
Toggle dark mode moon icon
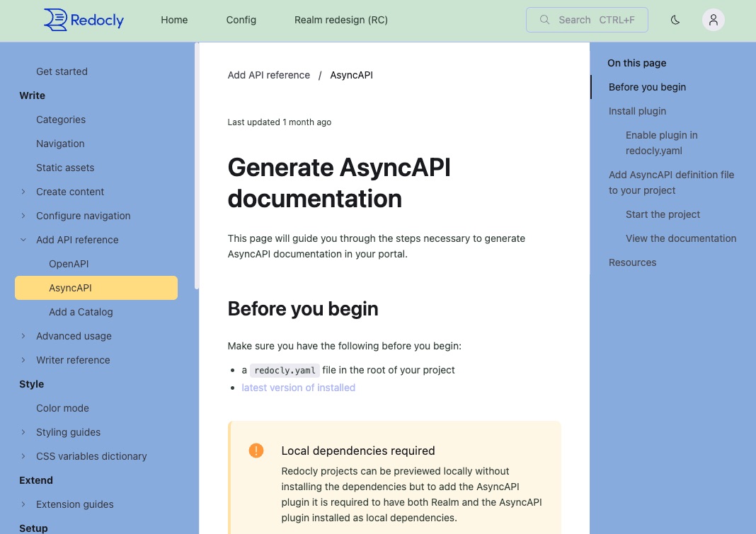(675, 20)
